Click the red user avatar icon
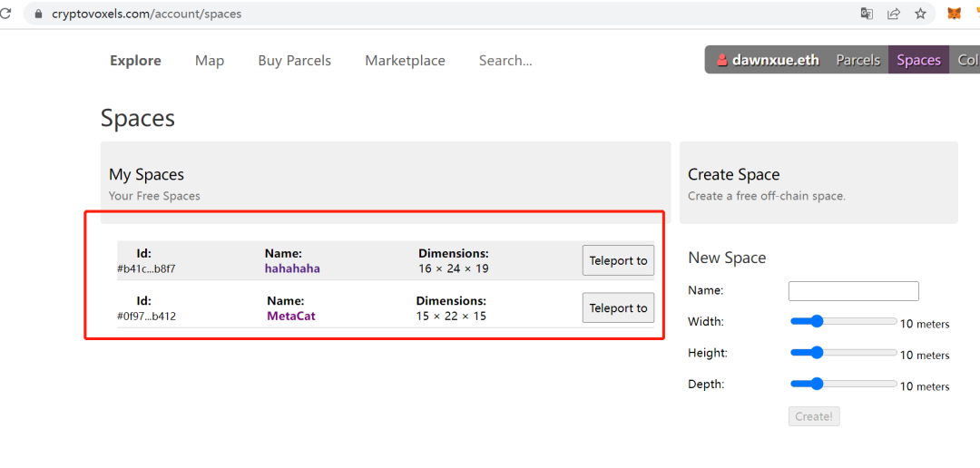This screenshot has height=468, width=980. tap(722, 60)
